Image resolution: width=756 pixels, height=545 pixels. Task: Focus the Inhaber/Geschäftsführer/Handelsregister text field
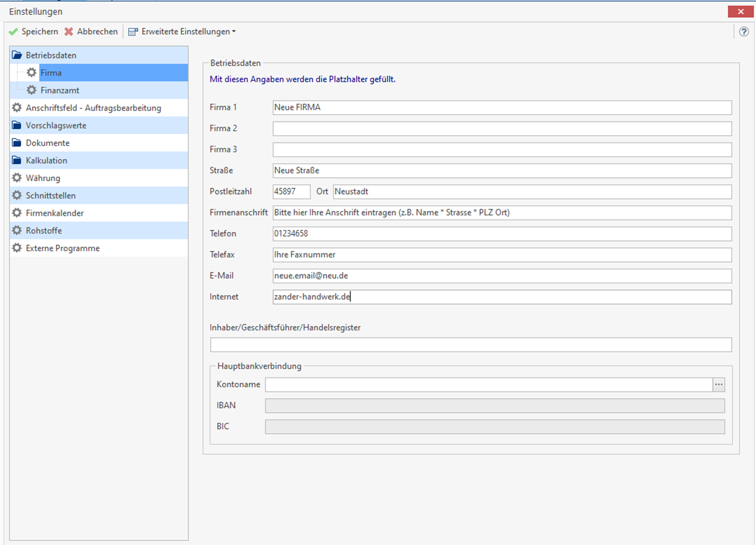pos(470,345)
